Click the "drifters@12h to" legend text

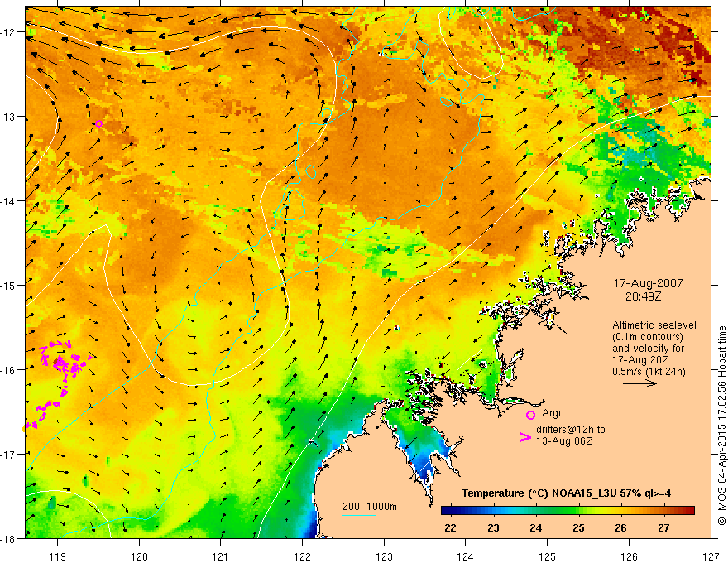click(571, 430)
